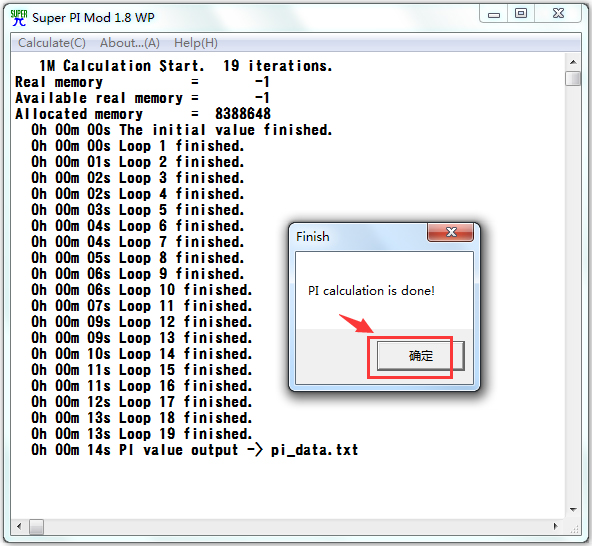Close the Super PI Mod main window
Viewport: 592px width, 546px height.
coord(558,14)
